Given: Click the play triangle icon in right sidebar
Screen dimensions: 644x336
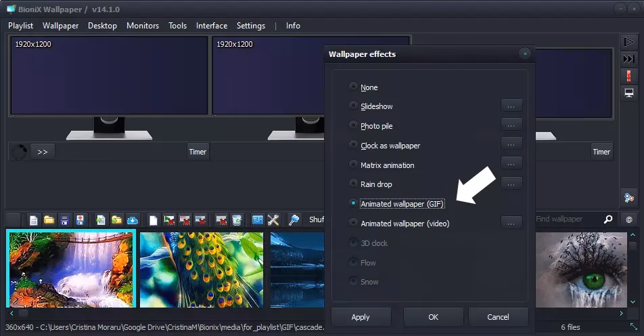Looking at the screenshot, I should (629, 42).
